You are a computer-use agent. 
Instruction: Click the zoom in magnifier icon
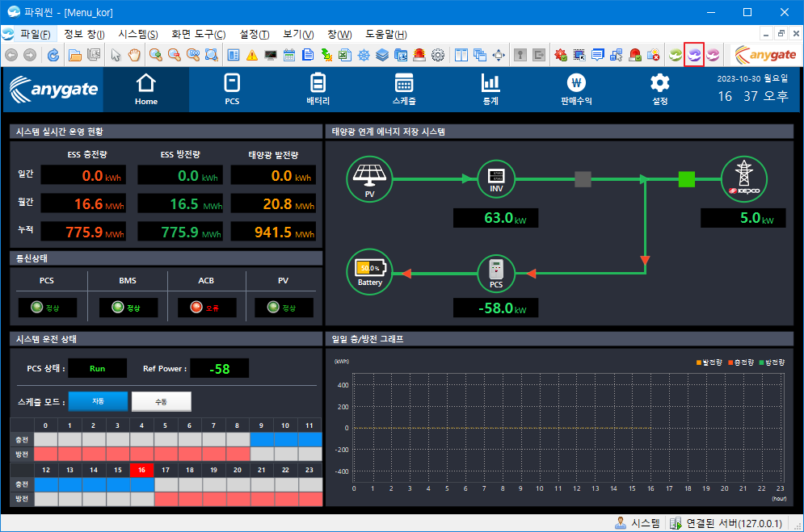coord(155,55)
